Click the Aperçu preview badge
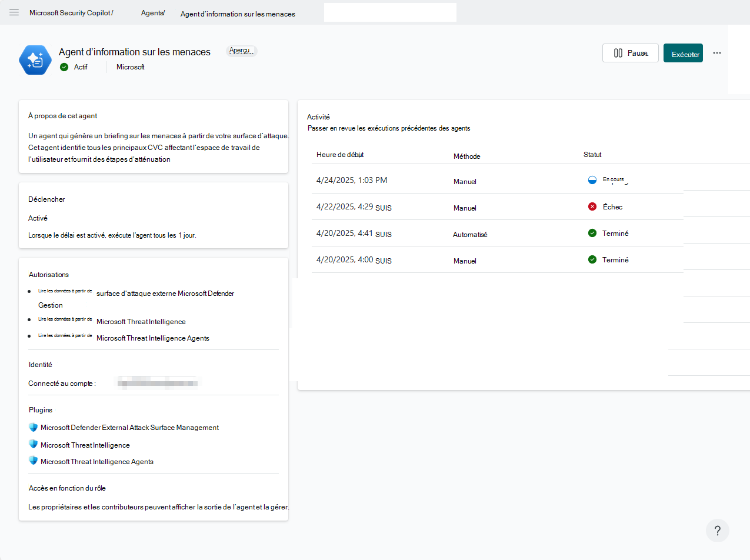 click(241, 51)
